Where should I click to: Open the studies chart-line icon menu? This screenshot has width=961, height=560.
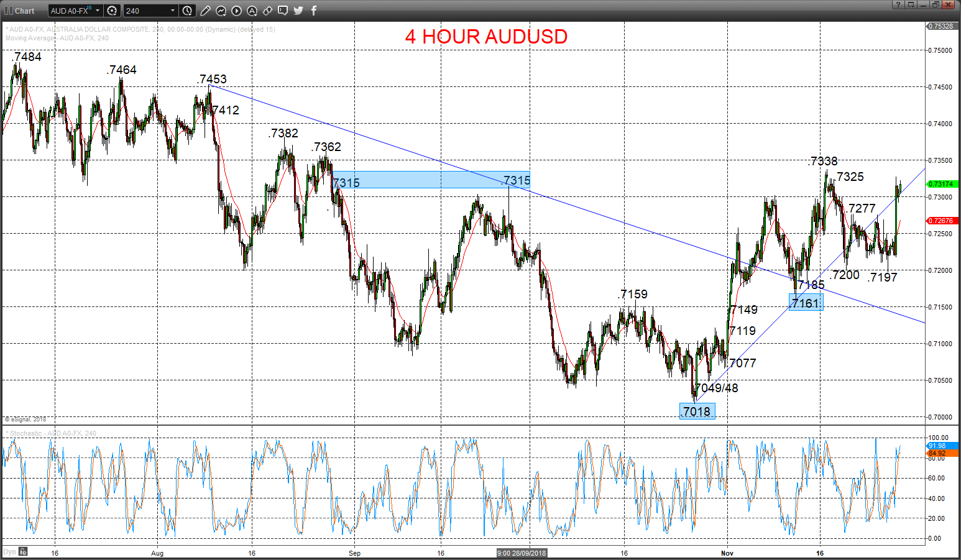(x=221, y=11)
